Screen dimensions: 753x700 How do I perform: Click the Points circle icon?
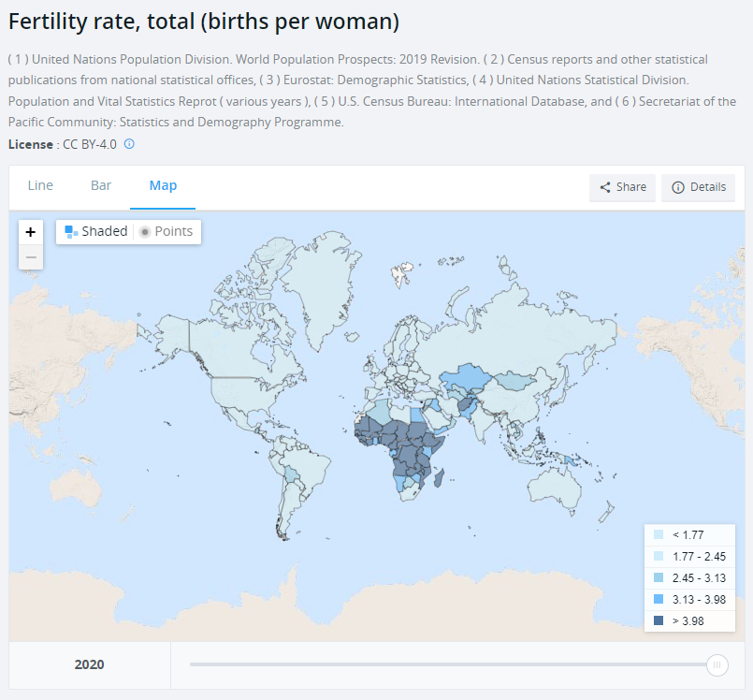click(145, 232)
